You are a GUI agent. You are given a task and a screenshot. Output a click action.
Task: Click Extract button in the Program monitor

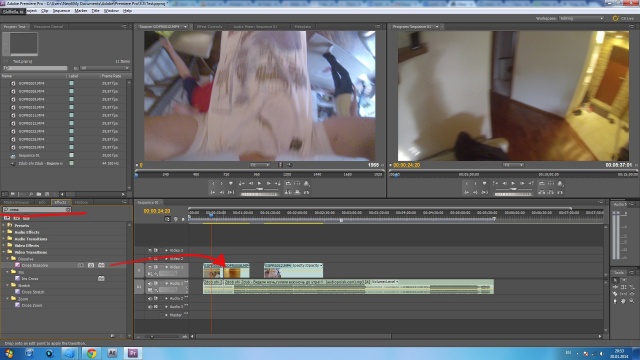tap(551, 192)
